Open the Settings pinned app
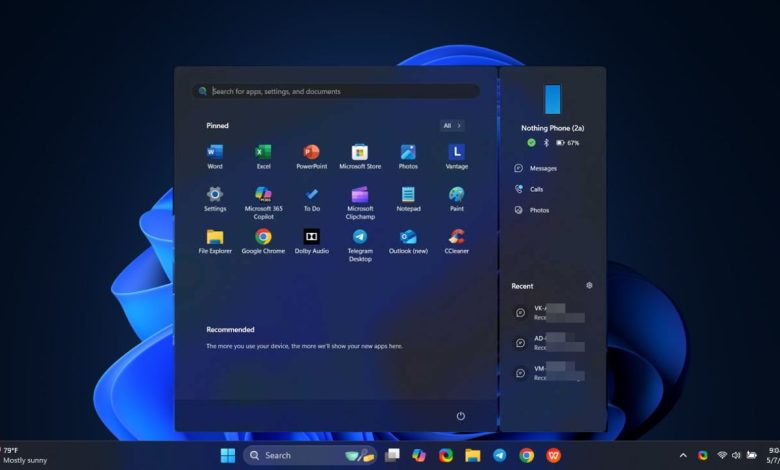 [215, 199]
